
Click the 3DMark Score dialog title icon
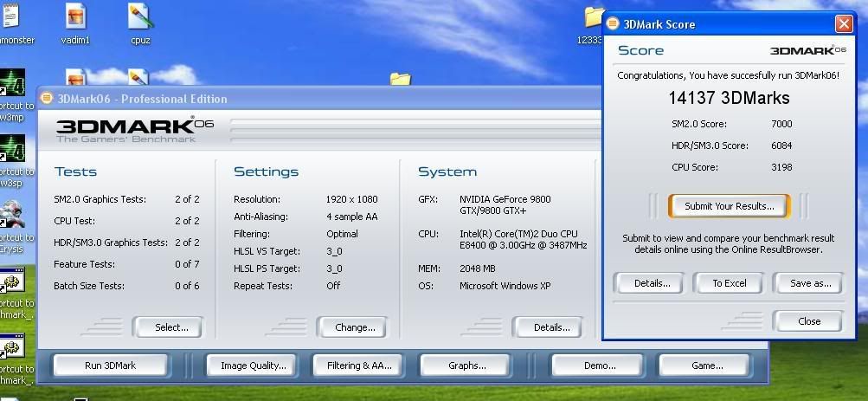pos(612,24)
